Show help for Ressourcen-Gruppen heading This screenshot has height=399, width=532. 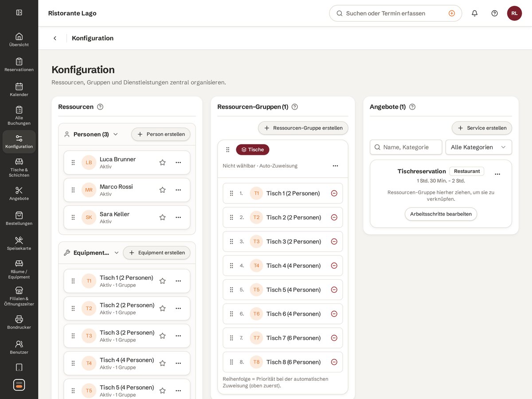point(295,107)
